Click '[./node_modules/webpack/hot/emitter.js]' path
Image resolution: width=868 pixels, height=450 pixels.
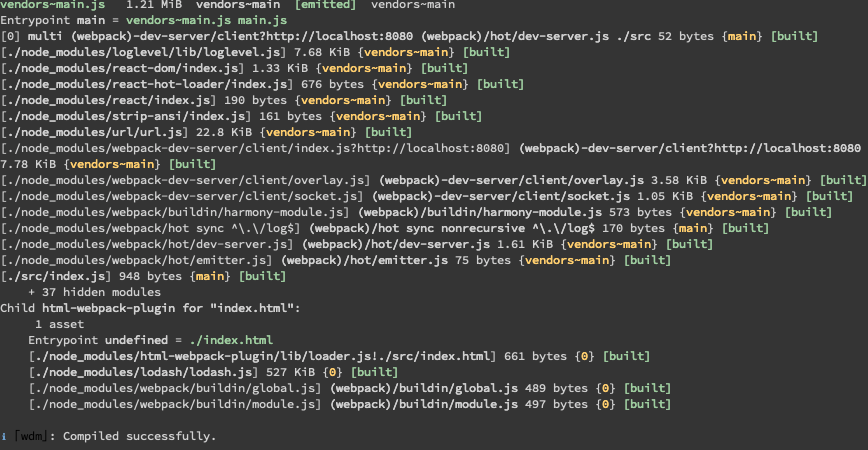(x=136, y=260)
